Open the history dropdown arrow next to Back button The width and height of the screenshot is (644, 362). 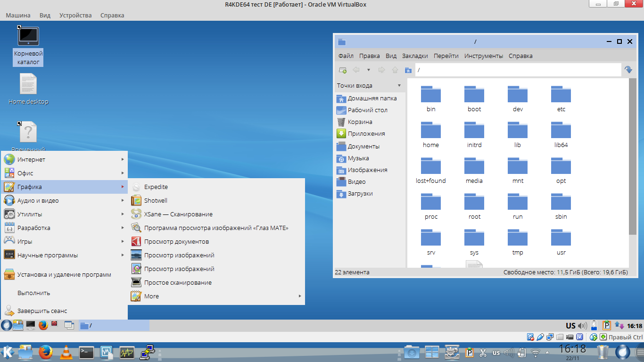369,70
